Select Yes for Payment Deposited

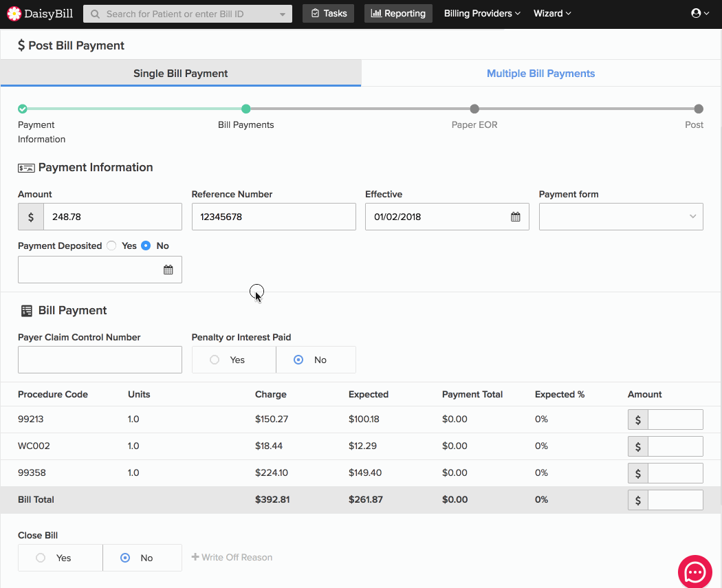point(112,246)
